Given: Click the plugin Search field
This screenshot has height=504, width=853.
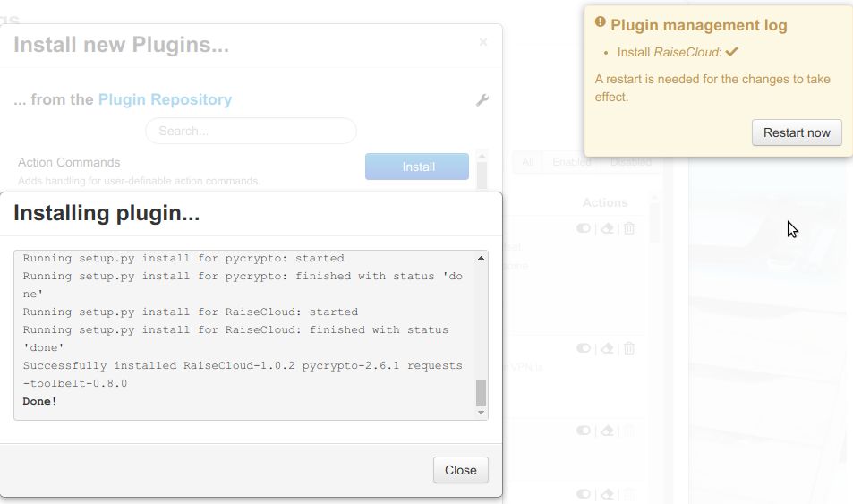Looking at the screenshot, I should click(x=251, y=132).
